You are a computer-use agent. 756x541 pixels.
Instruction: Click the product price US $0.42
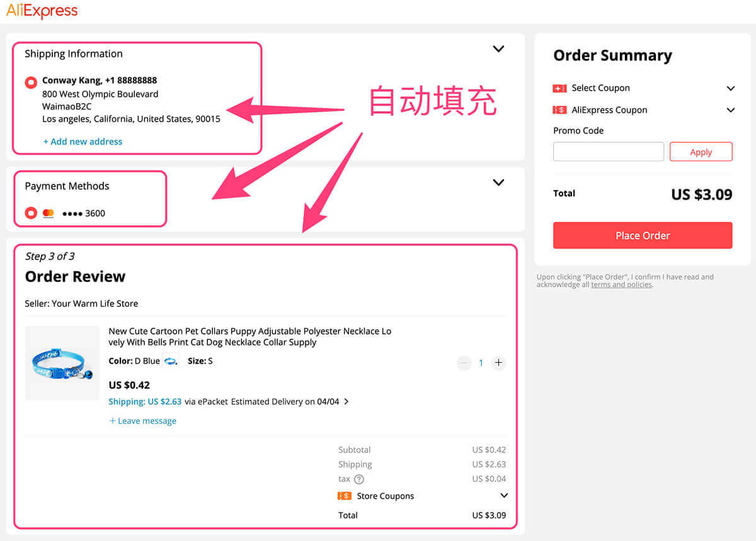pos(129,385)
